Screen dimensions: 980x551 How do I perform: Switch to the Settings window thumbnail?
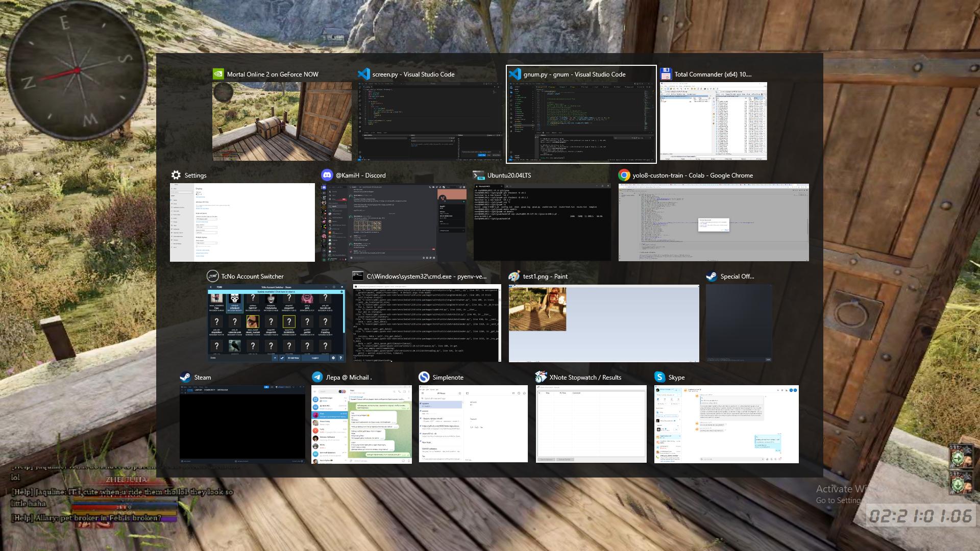point(242,222)
